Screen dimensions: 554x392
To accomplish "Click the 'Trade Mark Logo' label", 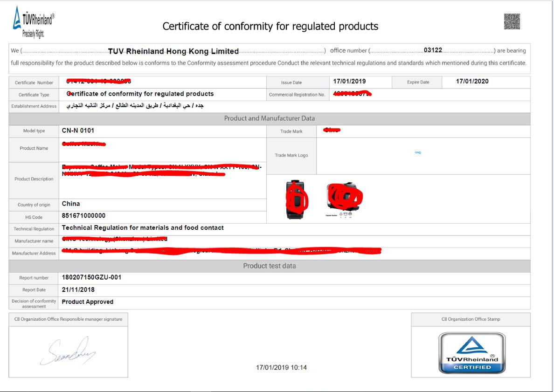I will tap(291, 155).
